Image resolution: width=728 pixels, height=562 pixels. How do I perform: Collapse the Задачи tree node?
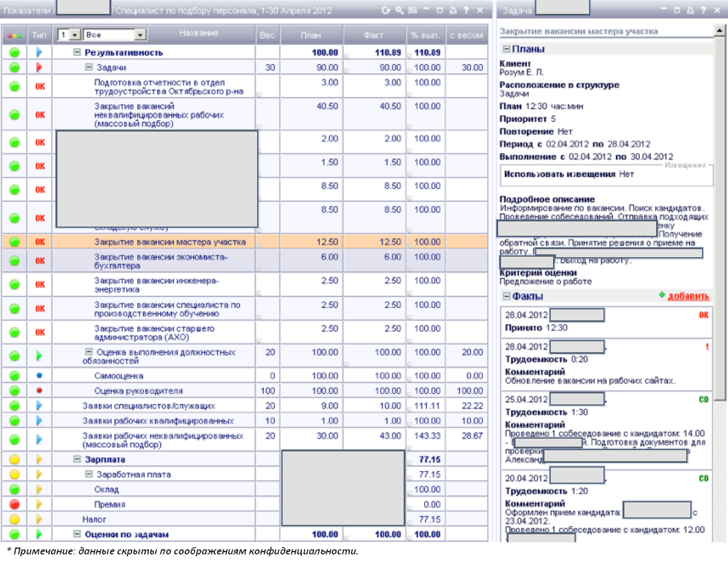coord(89,68)
